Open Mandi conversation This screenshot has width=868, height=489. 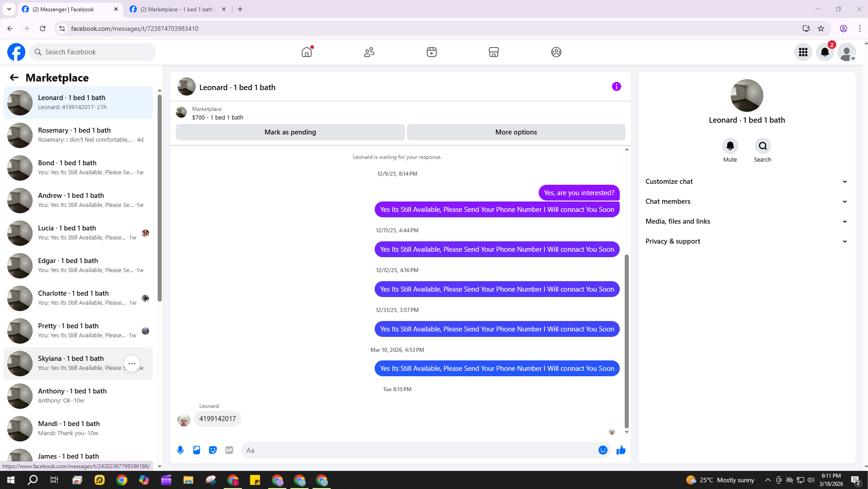(x=78, y=428)
